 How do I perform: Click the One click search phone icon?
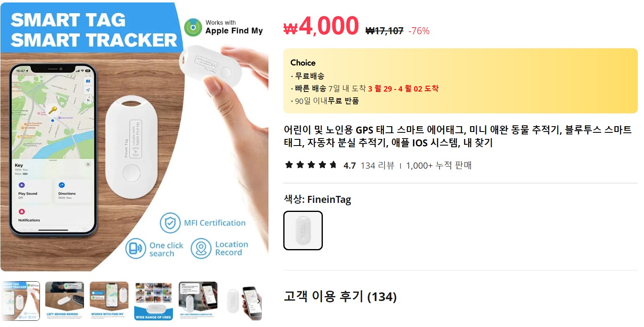coord(136,249)
